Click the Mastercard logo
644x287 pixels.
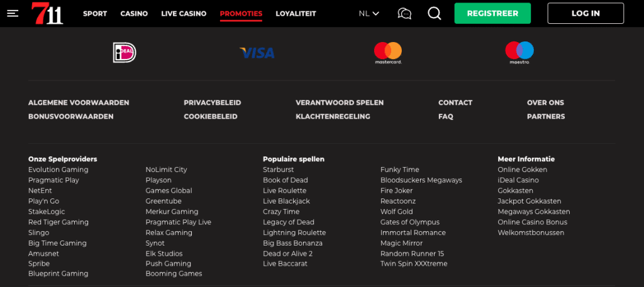point(387,53)
